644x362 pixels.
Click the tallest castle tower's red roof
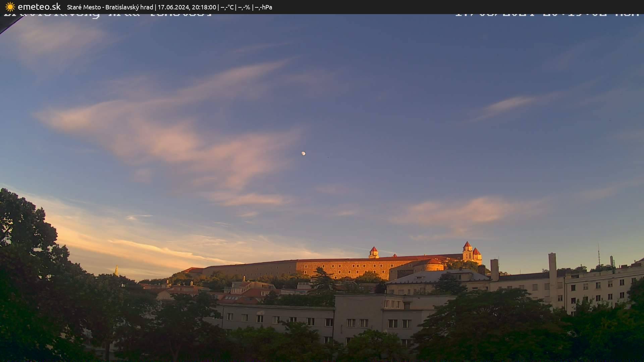click(x=467, y=245)
